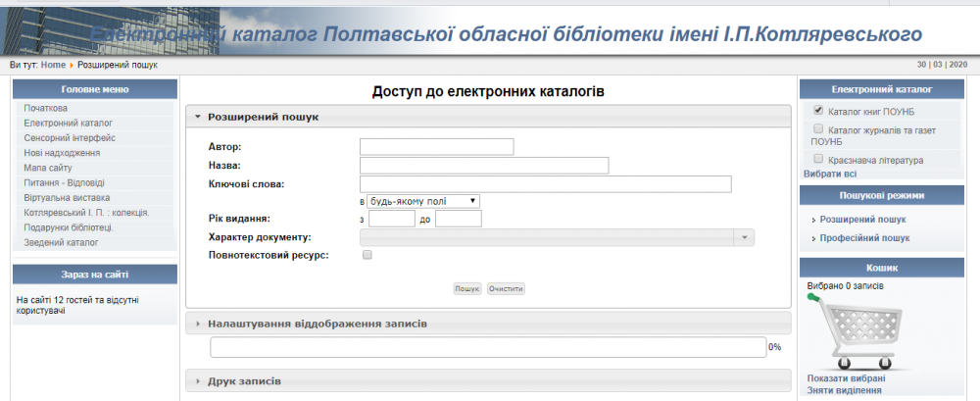Toggle the Каталог книг ПОУНБ checkbox
Image resolution: width=980 pixels, height=401 pixels.
[818, 111]
